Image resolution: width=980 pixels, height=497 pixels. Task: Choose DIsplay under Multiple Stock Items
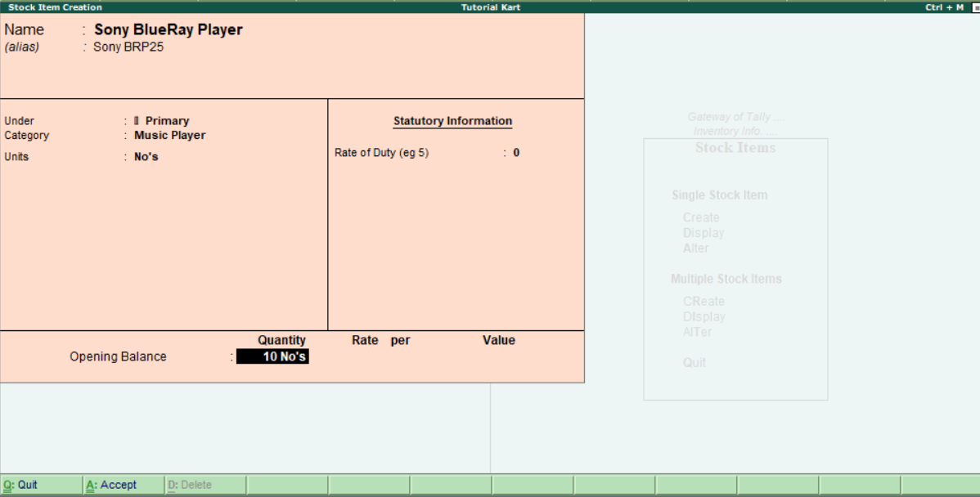click(x=704, y=316)
